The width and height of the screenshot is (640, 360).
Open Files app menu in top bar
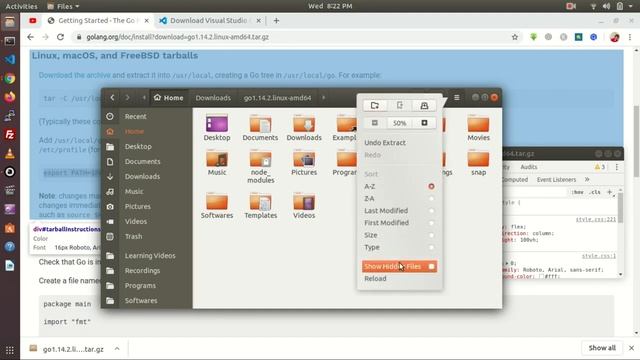pyautogui.click(x=63, y=6)
